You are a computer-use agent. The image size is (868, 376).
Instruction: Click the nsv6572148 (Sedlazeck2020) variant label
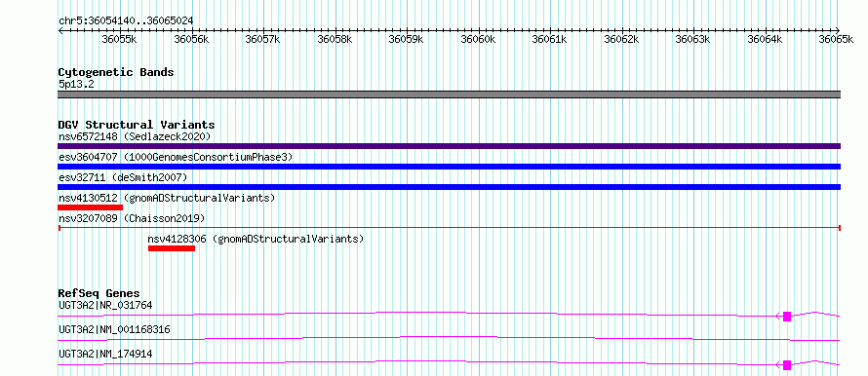tap(135, 136)
